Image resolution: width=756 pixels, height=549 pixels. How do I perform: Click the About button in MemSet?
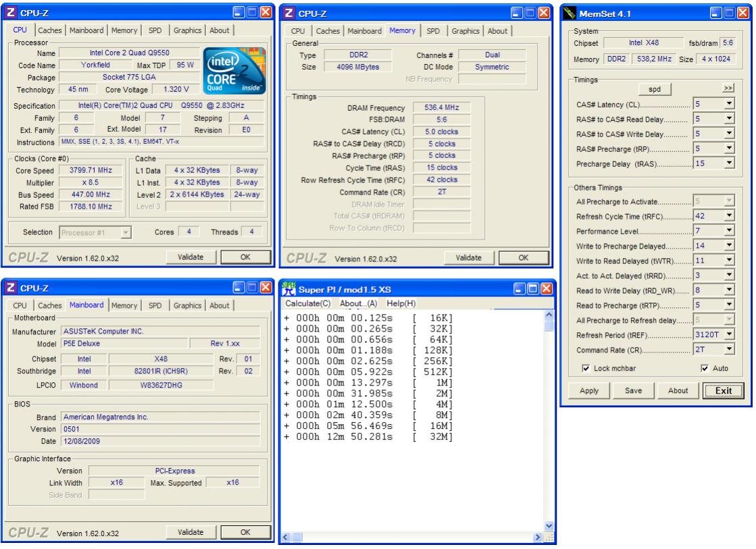[x=678, y=391]
